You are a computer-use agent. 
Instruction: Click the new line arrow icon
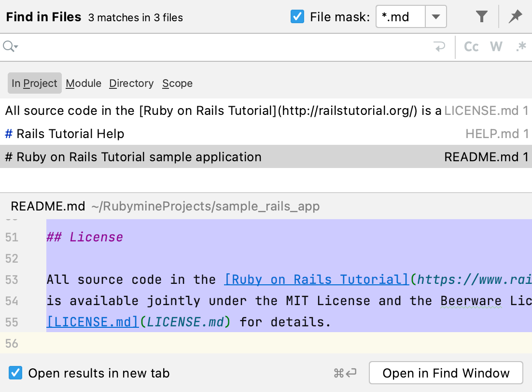click(438, 46)
